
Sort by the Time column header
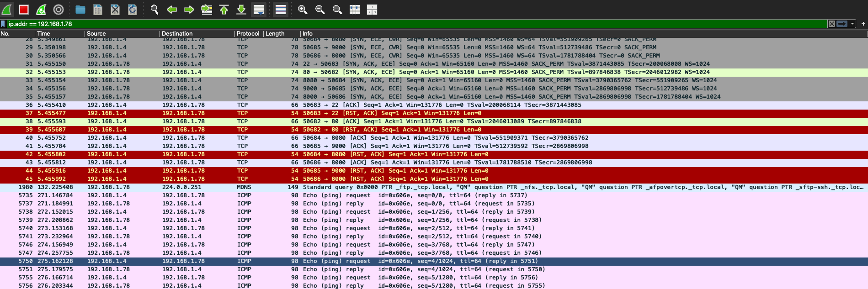(x=60, y=33)
